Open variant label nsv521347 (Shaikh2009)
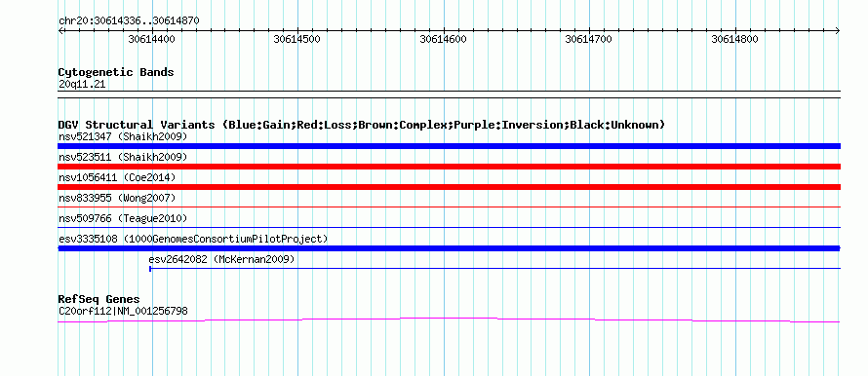This screenshot has height=376, width=868. (123, 136)
